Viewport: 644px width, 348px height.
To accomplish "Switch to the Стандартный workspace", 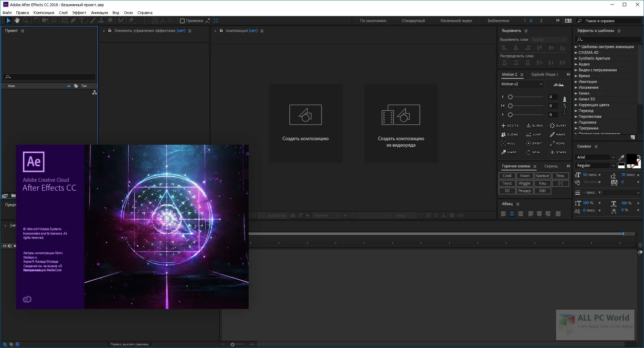I will click(x=413, y=21).
